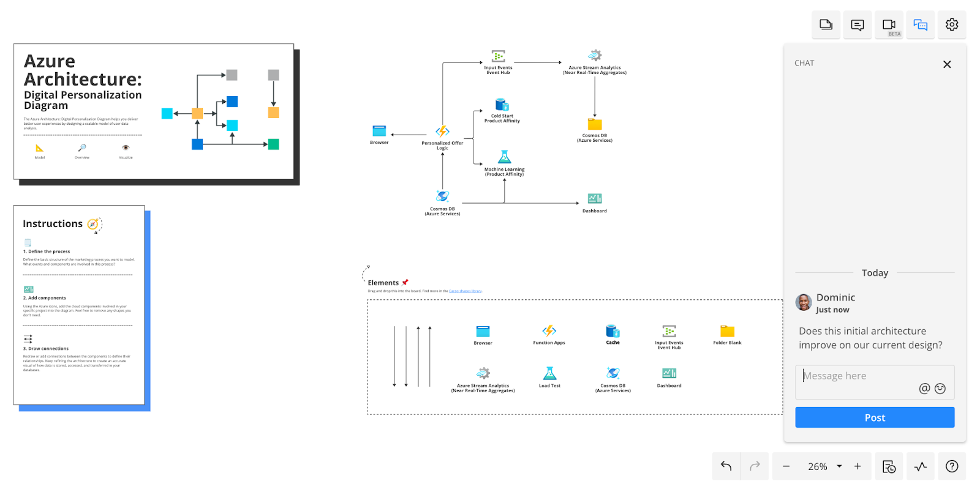Screen dimensions: 980x492
Task: Open the activity pulse icon
Action: pyautogui.click(x=921, y=466)
